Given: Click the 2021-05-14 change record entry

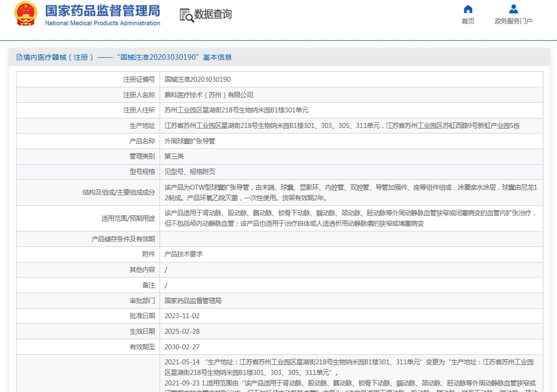Looking at the screenshot, I should tap(349, 367).
